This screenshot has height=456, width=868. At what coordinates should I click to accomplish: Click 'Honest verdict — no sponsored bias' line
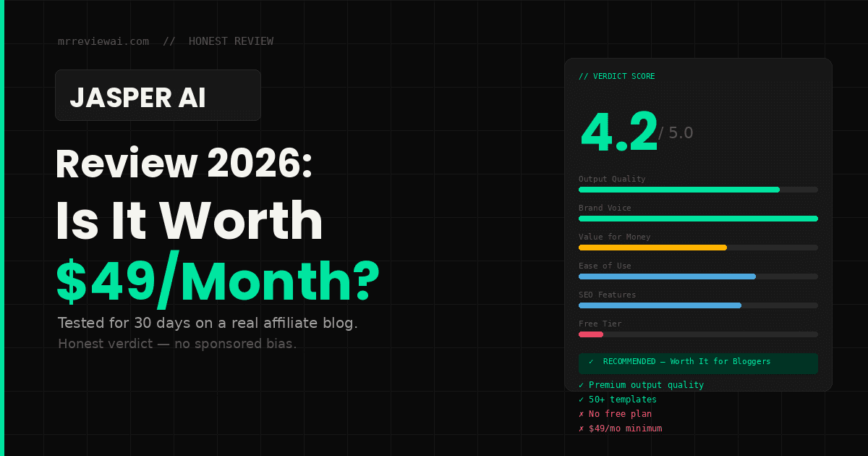tap(177, 344)
